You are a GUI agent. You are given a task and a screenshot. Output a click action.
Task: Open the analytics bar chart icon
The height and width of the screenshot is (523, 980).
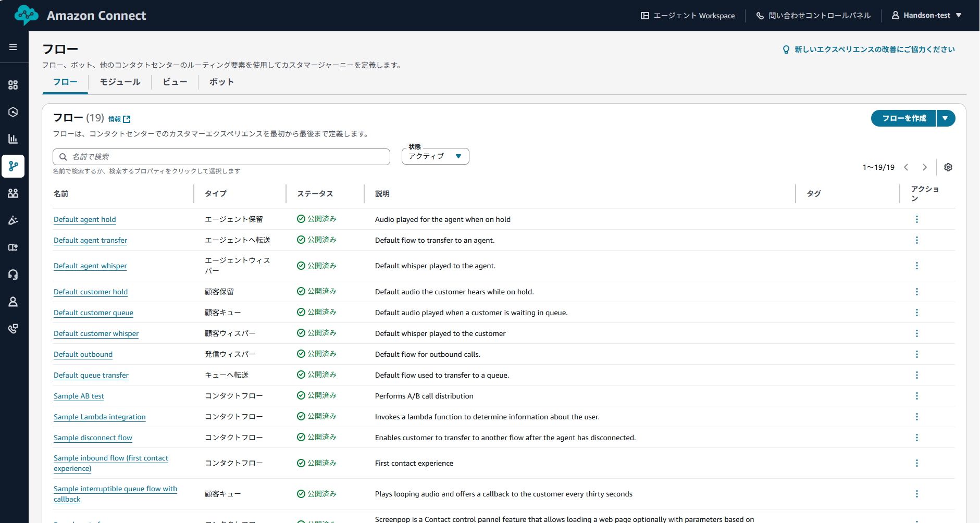pos(14,139)
